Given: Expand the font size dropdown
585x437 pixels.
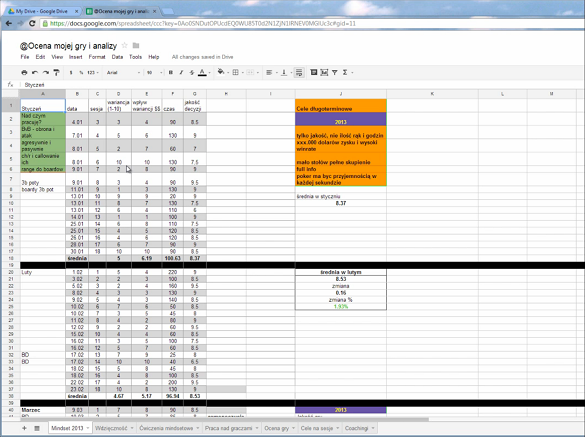Looking at the screenshot, I should coord(154,72).
